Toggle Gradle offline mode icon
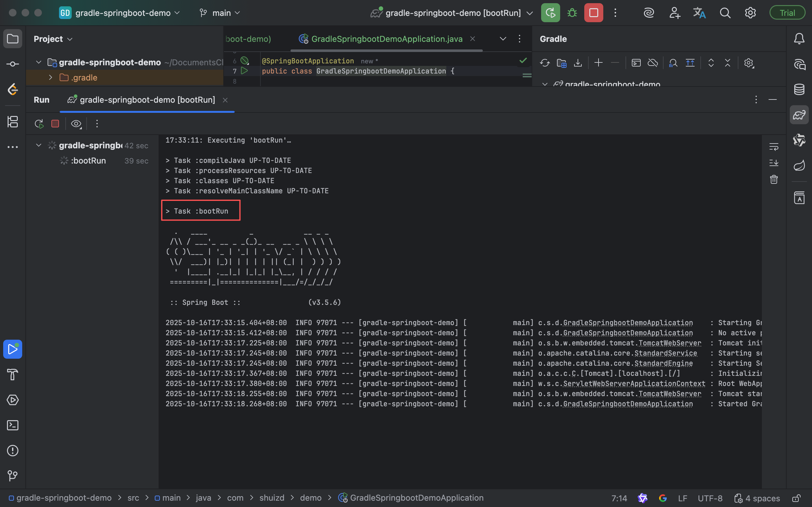The height and width of the screenshot is (507, 812). [653, 63]
